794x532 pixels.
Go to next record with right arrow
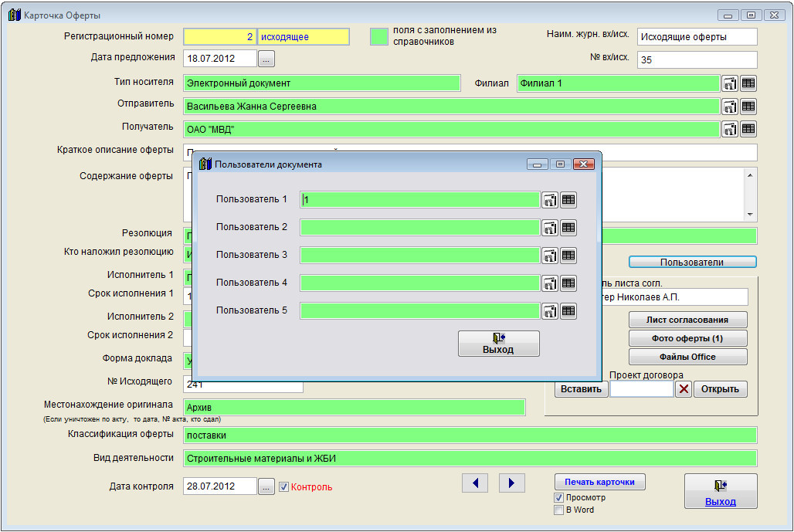coord(511,483)
